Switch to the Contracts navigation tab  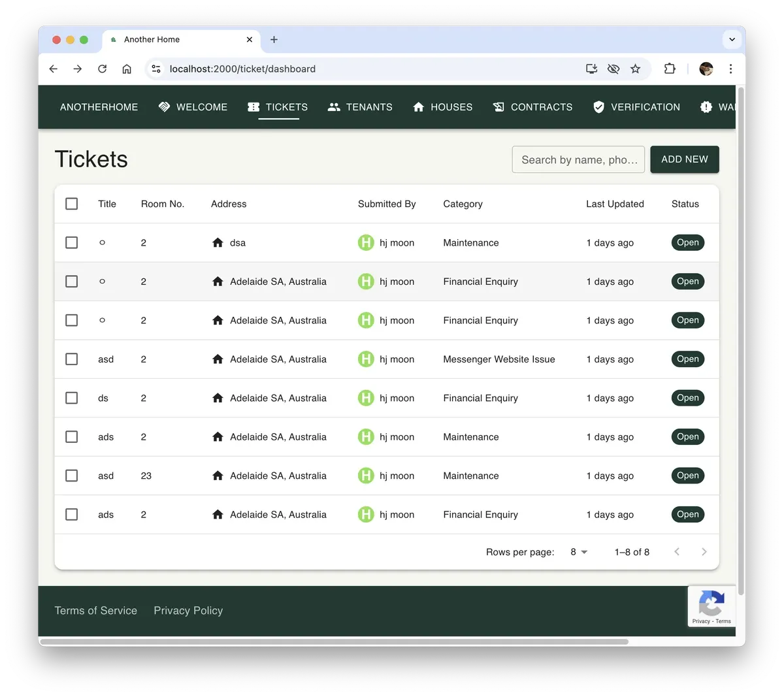pyautogui.click(x=532, y=107)
